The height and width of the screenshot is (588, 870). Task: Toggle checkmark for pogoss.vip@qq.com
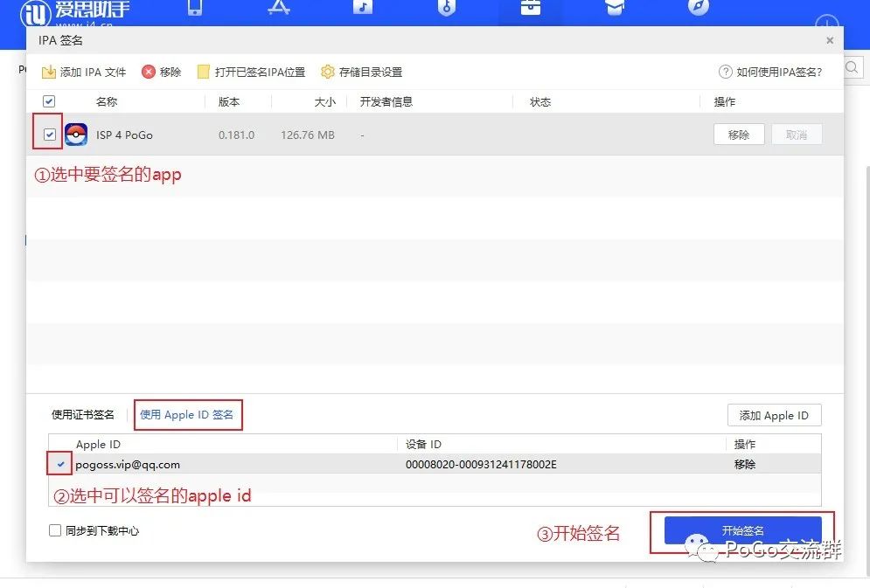click(60, 465)
